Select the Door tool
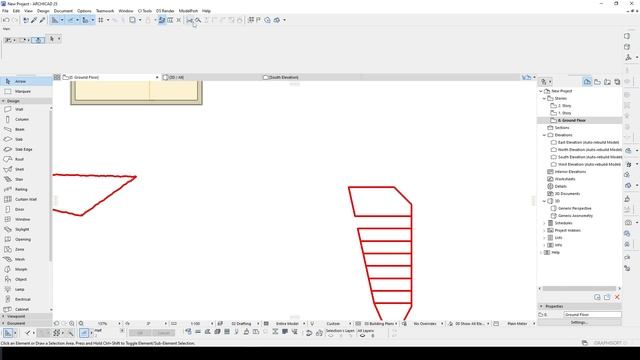This screenshot has height=360, width=640. click(x=26, y=209)
